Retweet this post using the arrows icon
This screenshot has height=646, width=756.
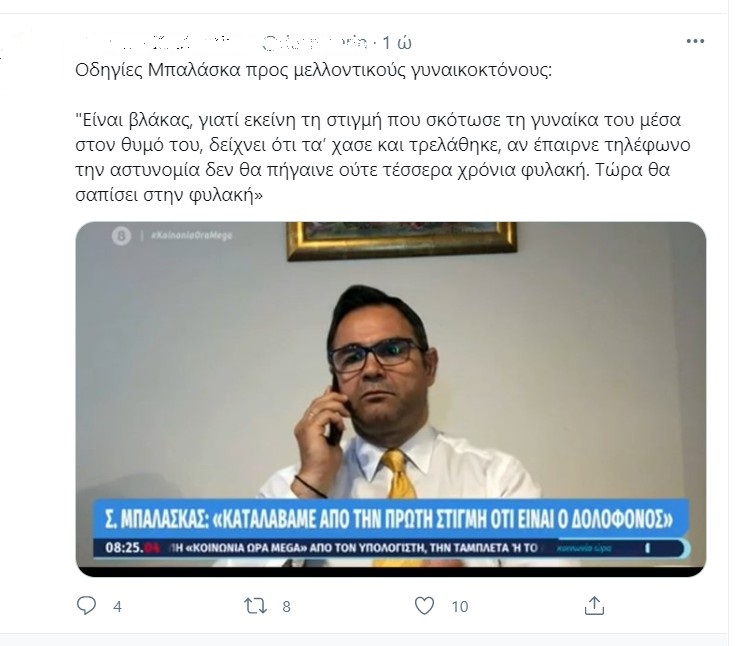pos(255,606)
